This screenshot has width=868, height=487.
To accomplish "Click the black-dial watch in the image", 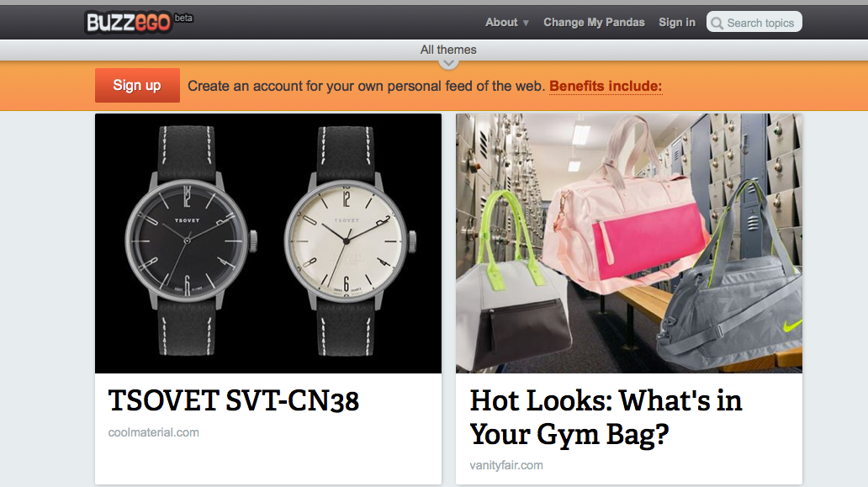I will [188, 241].
